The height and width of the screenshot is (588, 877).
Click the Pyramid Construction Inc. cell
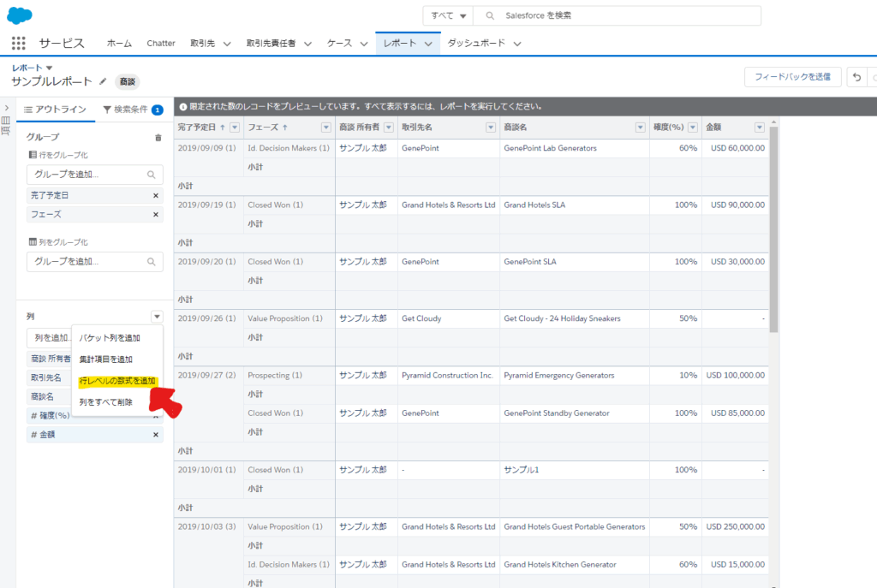[447, 376]
